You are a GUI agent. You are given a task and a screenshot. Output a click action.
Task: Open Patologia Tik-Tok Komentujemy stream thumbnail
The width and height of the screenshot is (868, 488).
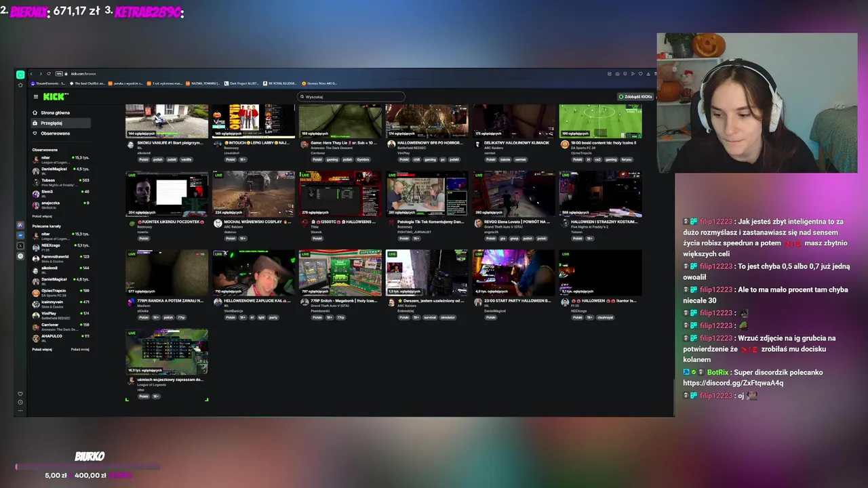[x=427, y=194]
